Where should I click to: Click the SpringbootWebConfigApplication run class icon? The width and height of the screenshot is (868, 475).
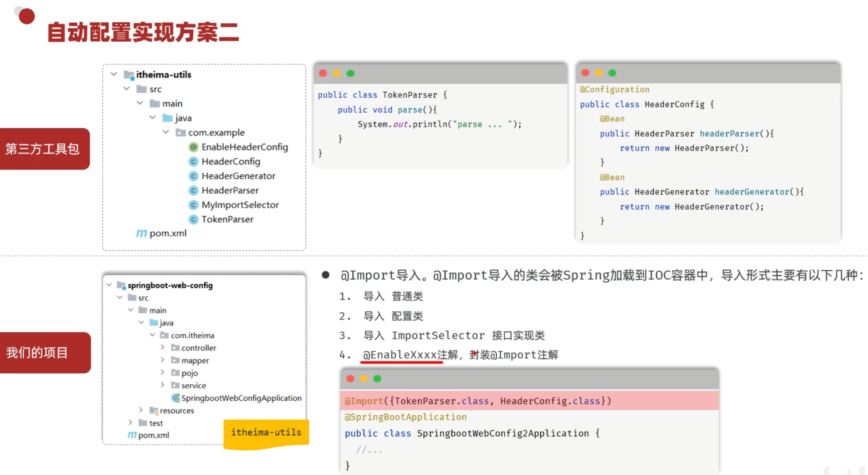[x=175, y=398]
